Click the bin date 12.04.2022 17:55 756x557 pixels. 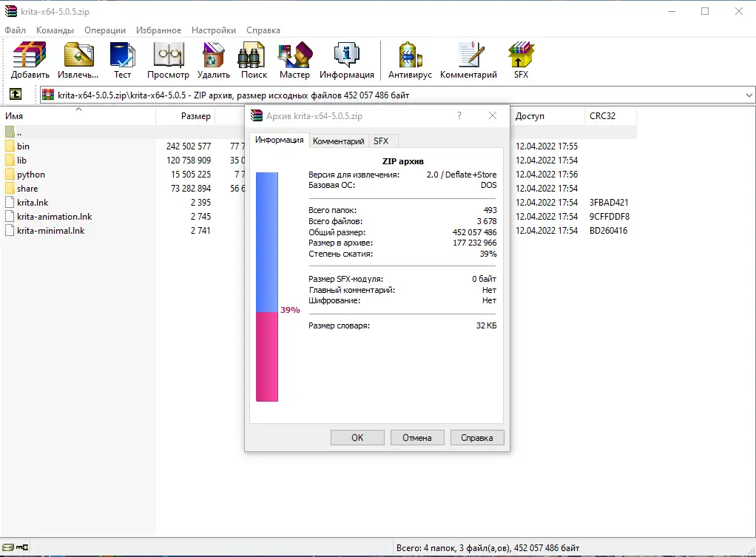coord(547,146)
